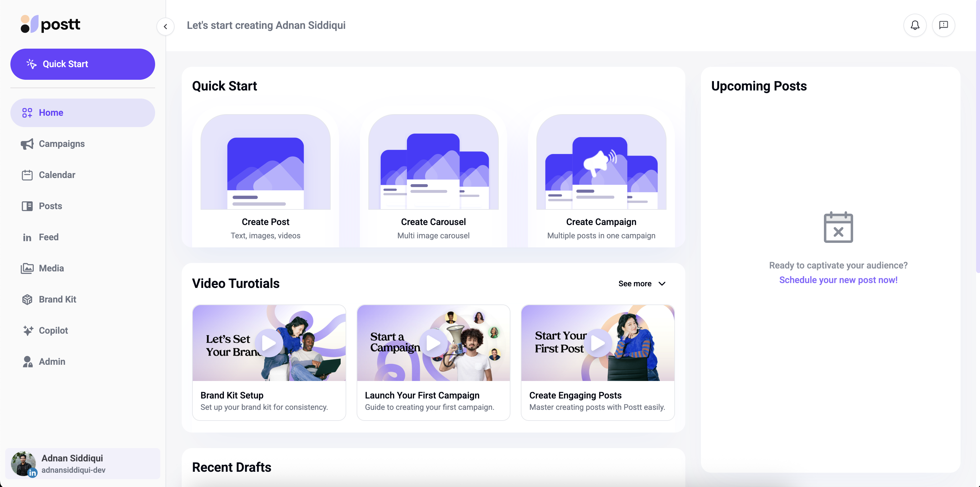Click the chevron next to See more

click(x=662, y=284)
